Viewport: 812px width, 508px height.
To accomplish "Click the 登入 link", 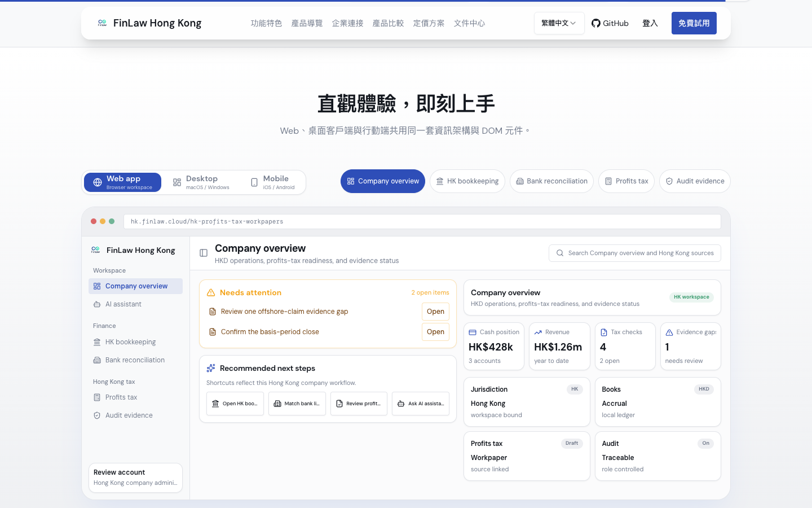I will pyautogui.click(x=650, y=23).
